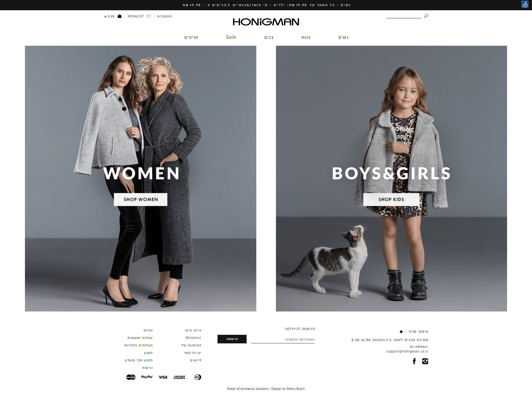The height and width of the screenshot is (406, 532).
Task: Open the support@honigman.co.il email link
Action: (x=407, y=351)
